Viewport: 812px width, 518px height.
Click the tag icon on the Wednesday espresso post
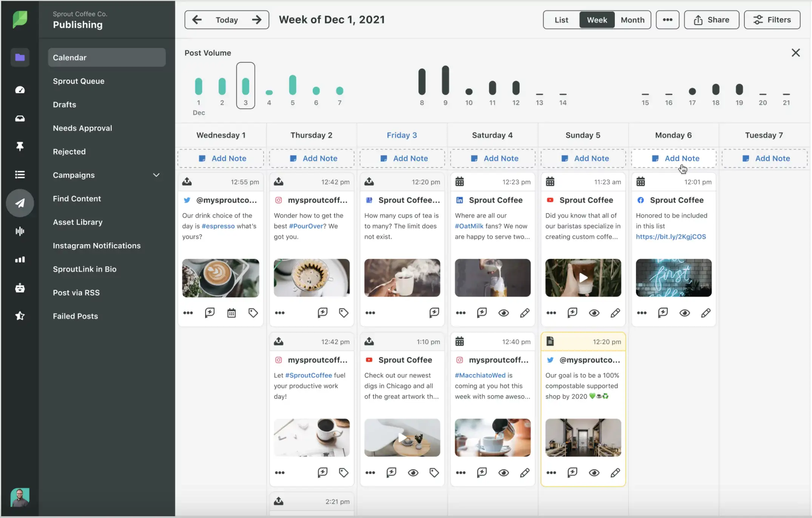[x=253, y=313]
